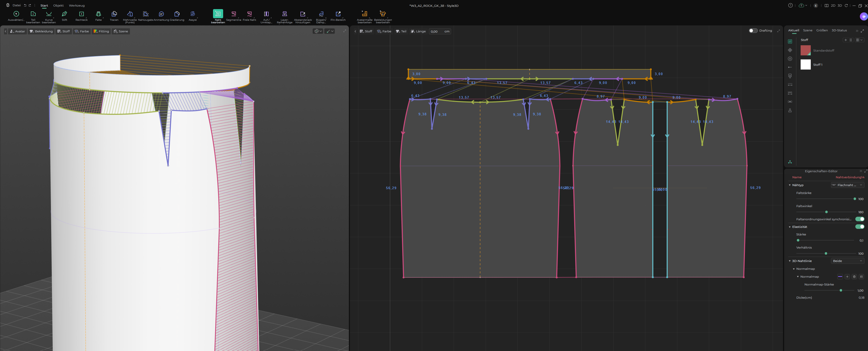The width and height of the screenshot is (868, 351).
Task: Adjust the Faltwinkel slider handle
Action: 826,212
